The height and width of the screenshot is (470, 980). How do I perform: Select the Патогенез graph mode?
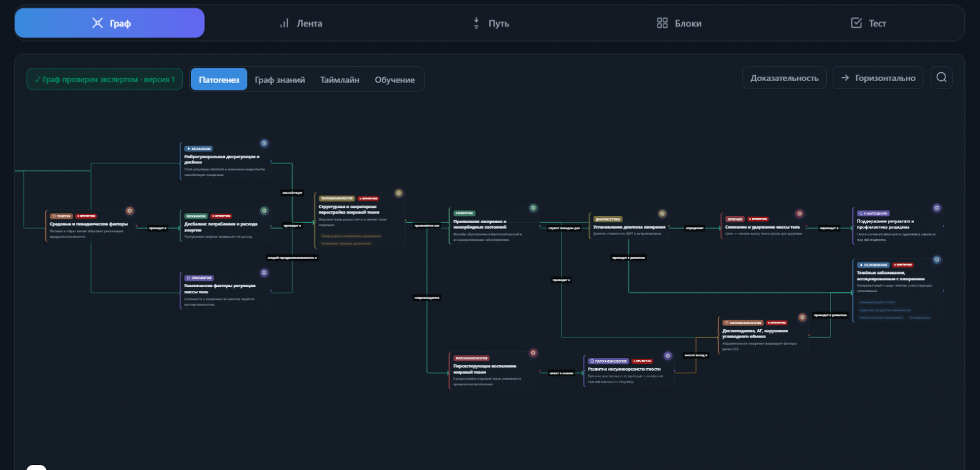tap(219, 79)
